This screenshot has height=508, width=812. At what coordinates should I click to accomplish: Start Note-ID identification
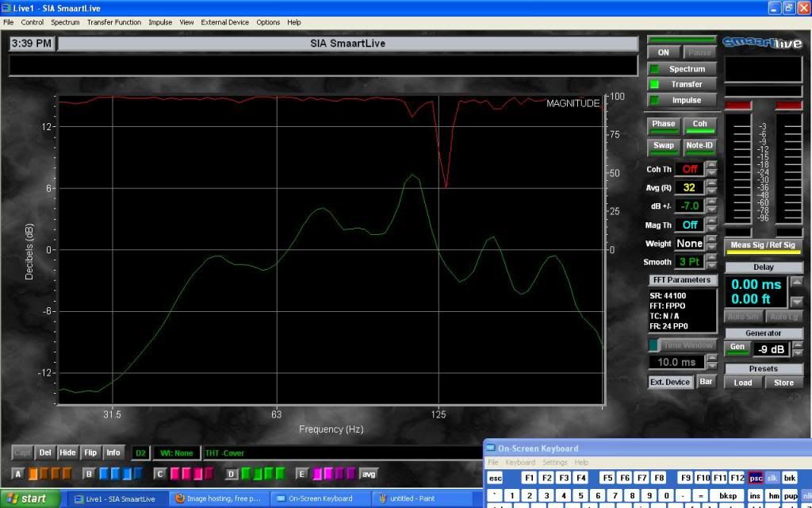(700, 146)
